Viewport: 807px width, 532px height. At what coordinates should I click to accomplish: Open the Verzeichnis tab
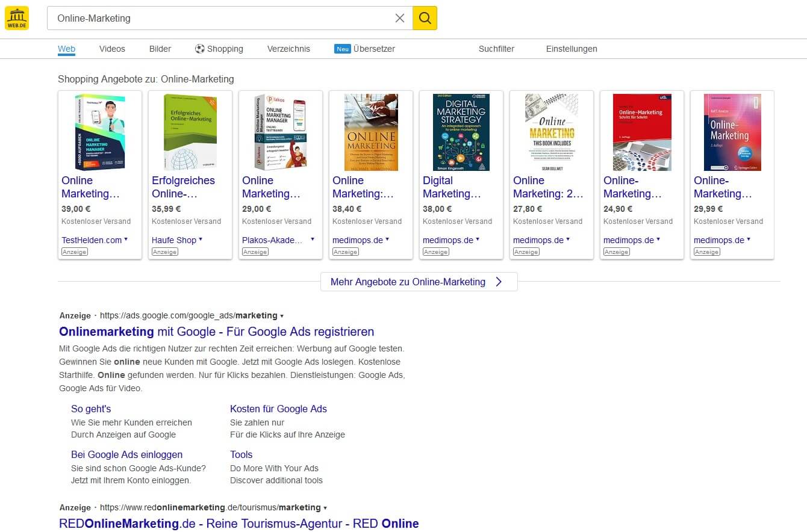pyautogui.click(x=288, y=49)
